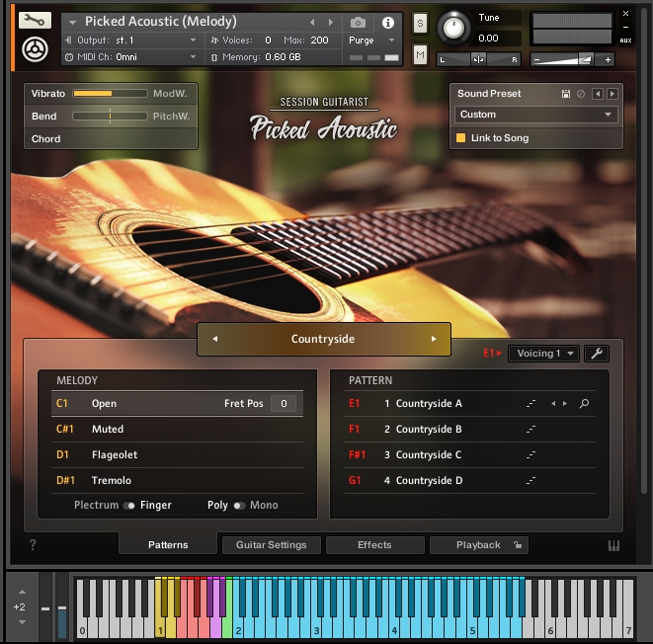Switch to the Patterns tab
The height and width of the screenshot is (644, 653).
click(x=168, y=545)
